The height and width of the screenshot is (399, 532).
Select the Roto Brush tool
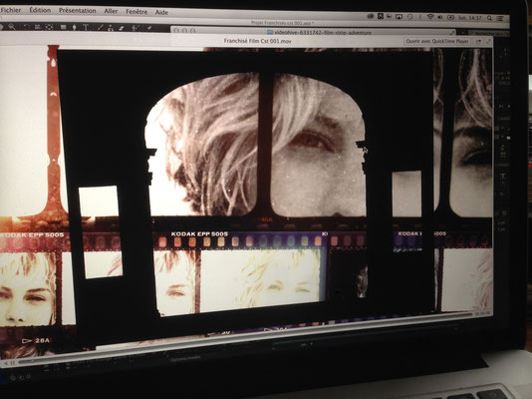134,28
